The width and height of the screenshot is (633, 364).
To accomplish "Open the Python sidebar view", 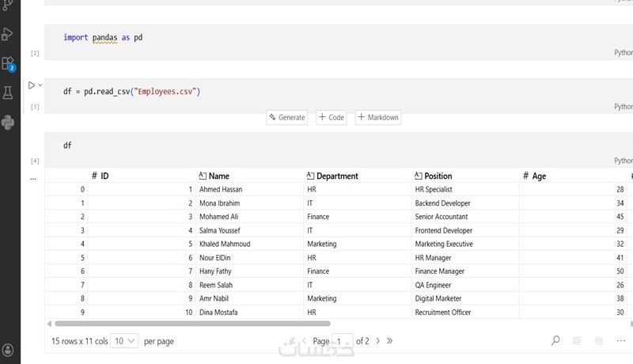I will (x=8, y=122).
